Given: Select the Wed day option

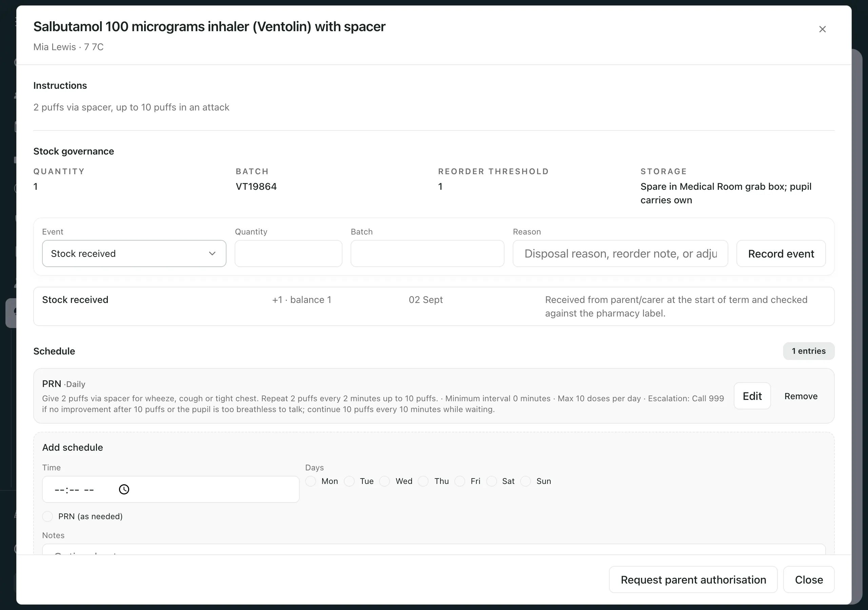Looking at the screenshot, I should (384, 481).
